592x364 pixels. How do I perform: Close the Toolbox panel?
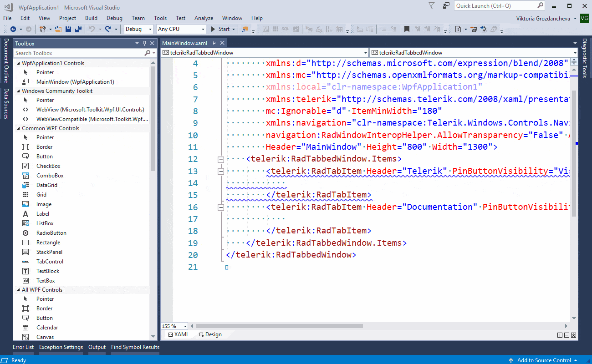click(153, 43)
